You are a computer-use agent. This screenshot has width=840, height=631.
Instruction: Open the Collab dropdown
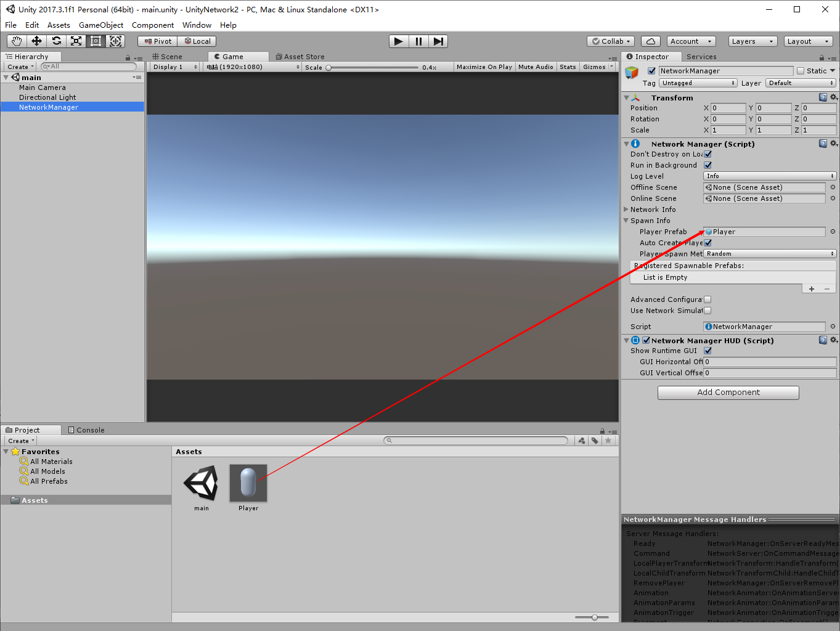[611, 41]
